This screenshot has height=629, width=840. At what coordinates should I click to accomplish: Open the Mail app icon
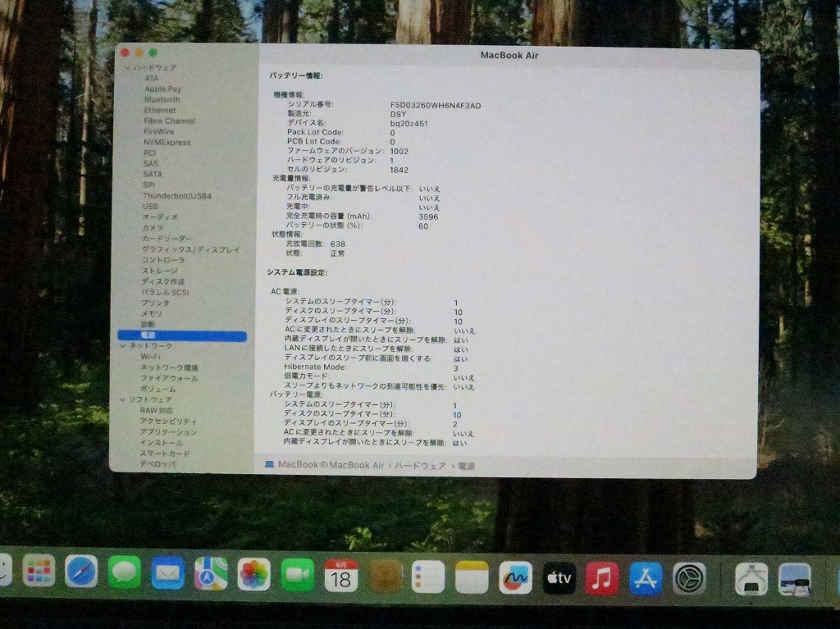click(x=167, y=572)
